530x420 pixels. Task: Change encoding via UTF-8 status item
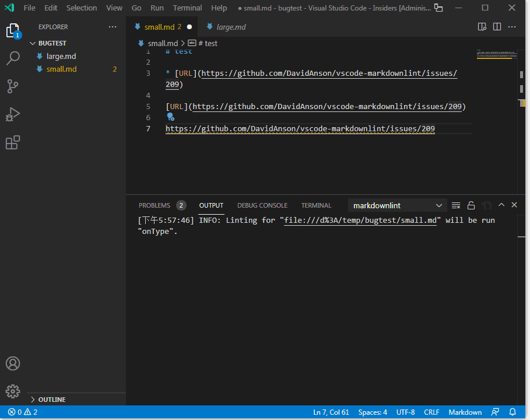point(405,412)
